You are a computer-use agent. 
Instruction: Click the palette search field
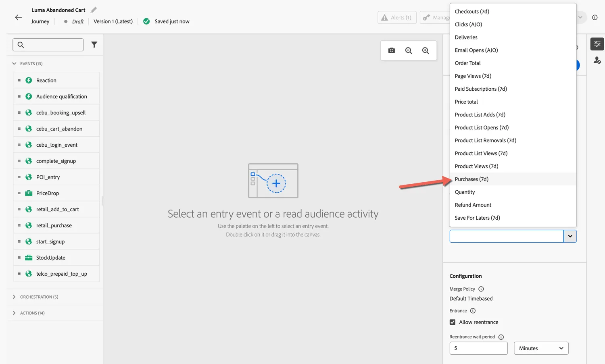click(48, 45)
